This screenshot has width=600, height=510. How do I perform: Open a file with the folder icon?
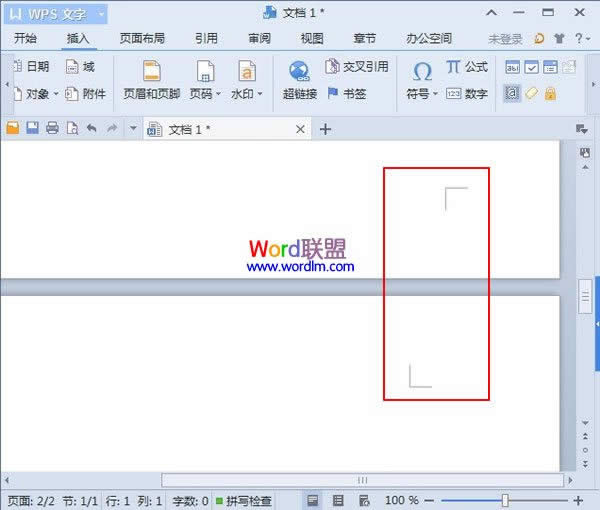13,128
